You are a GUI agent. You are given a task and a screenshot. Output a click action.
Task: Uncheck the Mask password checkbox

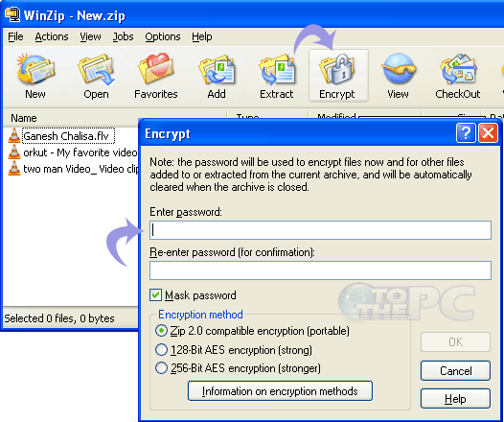click(x=155, y=295)
